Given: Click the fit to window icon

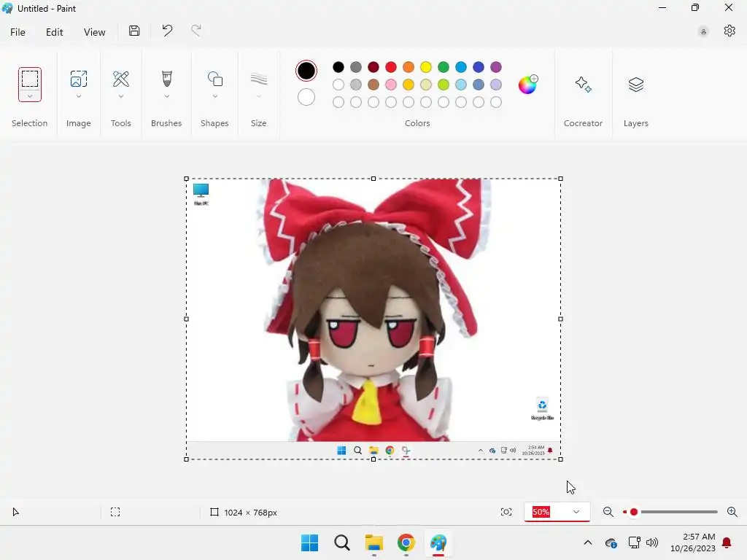Looking at the screenshot, I should point(506,512).
